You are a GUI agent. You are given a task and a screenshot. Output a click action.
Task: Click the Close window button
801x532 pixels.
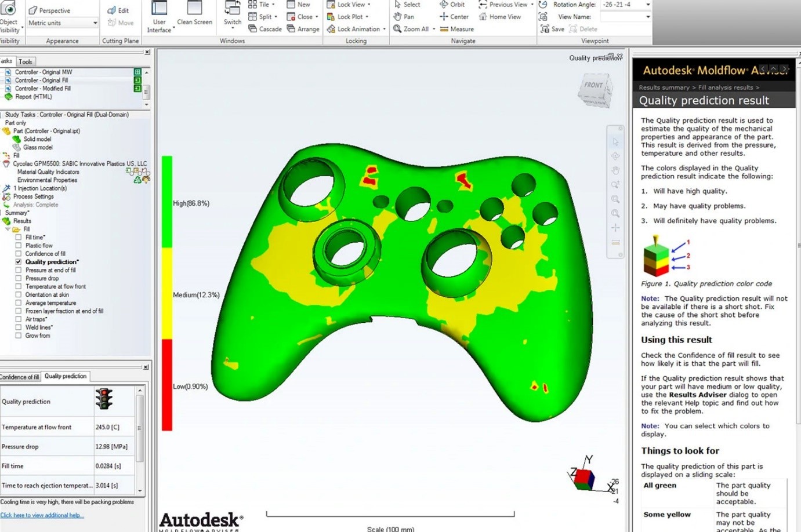click(302, 17)
